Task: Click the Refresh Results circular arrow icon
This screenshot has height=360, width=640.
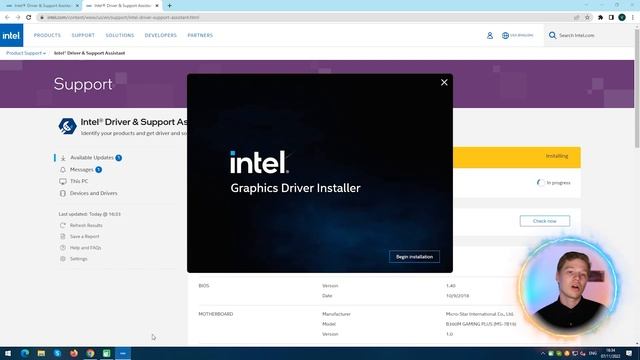Action: [x=63, y=225]
